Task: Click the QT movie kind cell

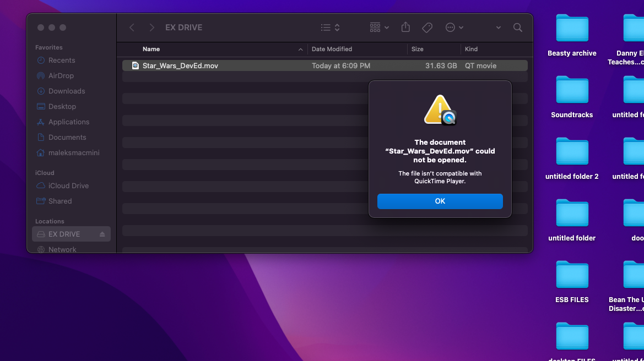Action: (x=480, y=65)
